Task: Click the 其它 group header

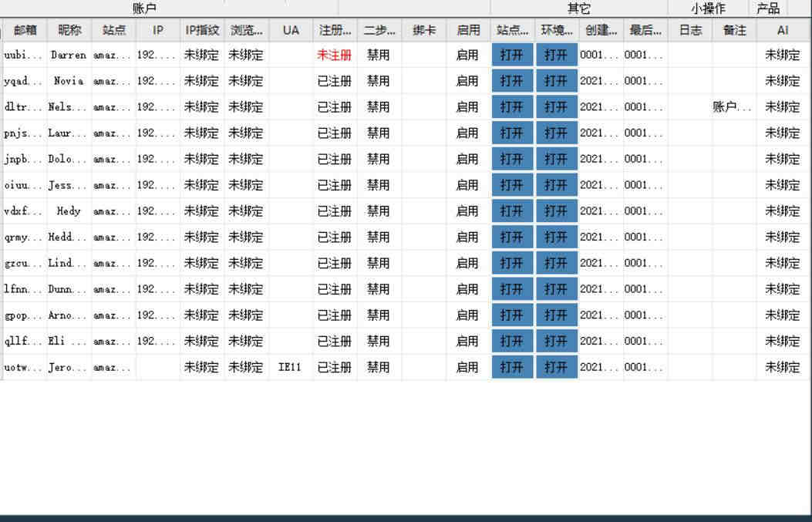Action: [x=578, y=8]
